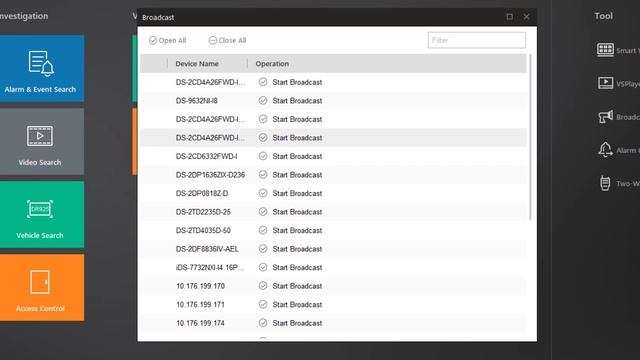
Task: Select device name DS-2DP1636ZIX-D236
Action: (210, 175)
